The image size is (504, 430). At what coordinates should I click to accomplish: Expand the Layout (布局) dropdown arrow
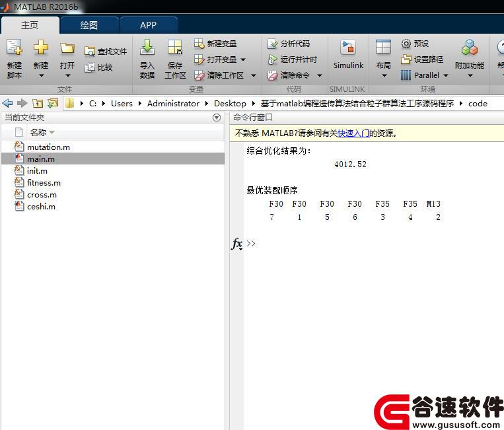(384, 76)
